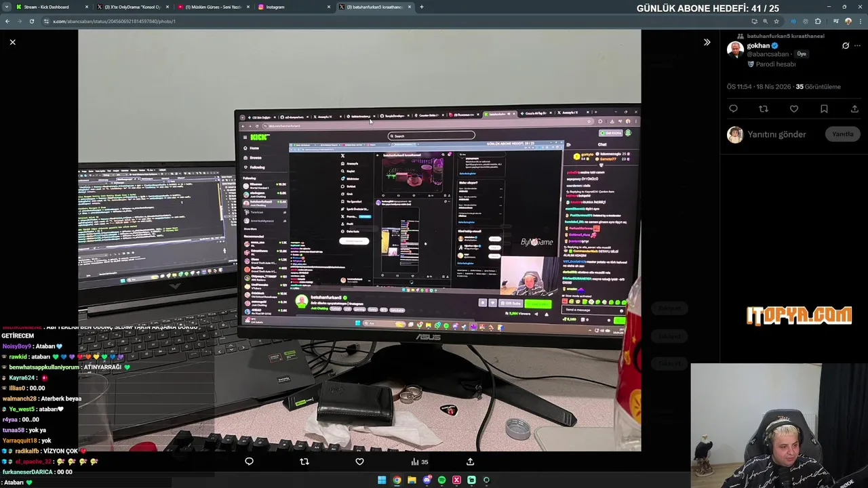Open the browser extensions puzzle icon
The height and width of the screenshot is (488, 868).
[x=818, y=21]
